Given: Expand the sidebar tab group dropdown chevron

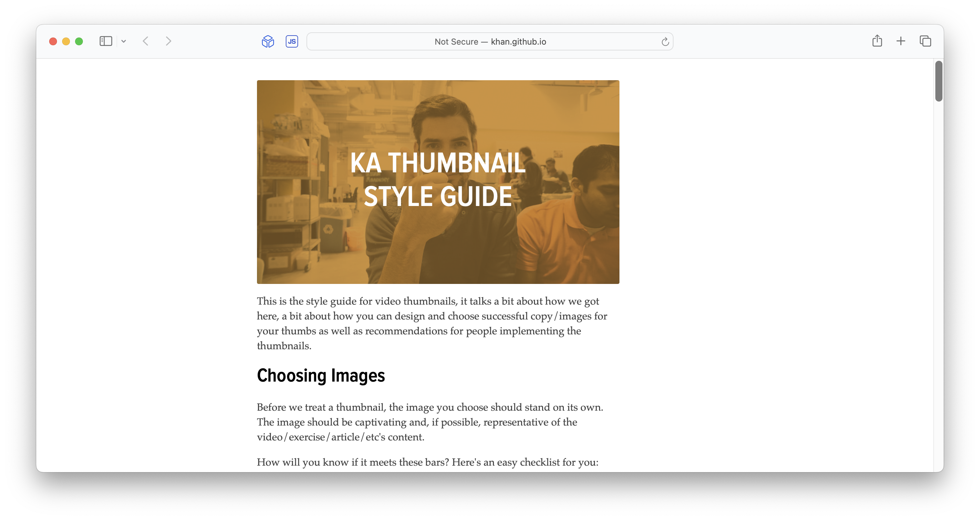Looking at the screenshot, I should 124,41.
